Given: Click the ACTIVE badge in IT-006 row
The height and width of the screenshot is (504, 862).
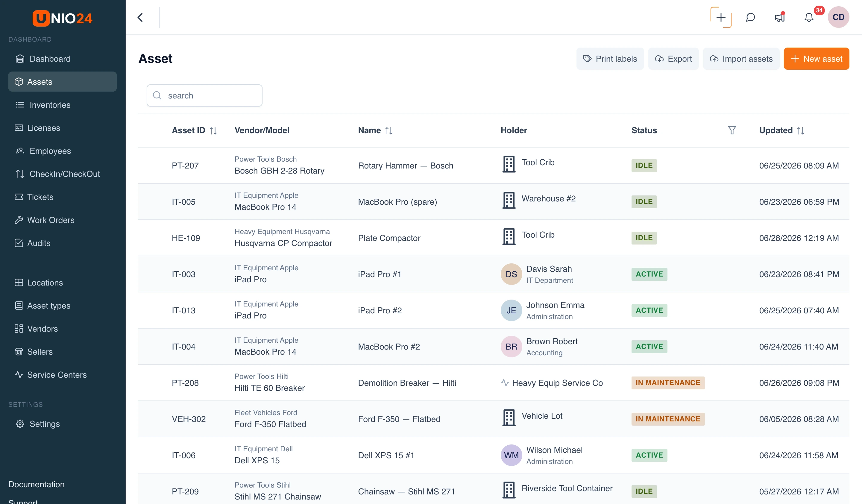Looking at the screenshot, I should click(x=649, y=456).
